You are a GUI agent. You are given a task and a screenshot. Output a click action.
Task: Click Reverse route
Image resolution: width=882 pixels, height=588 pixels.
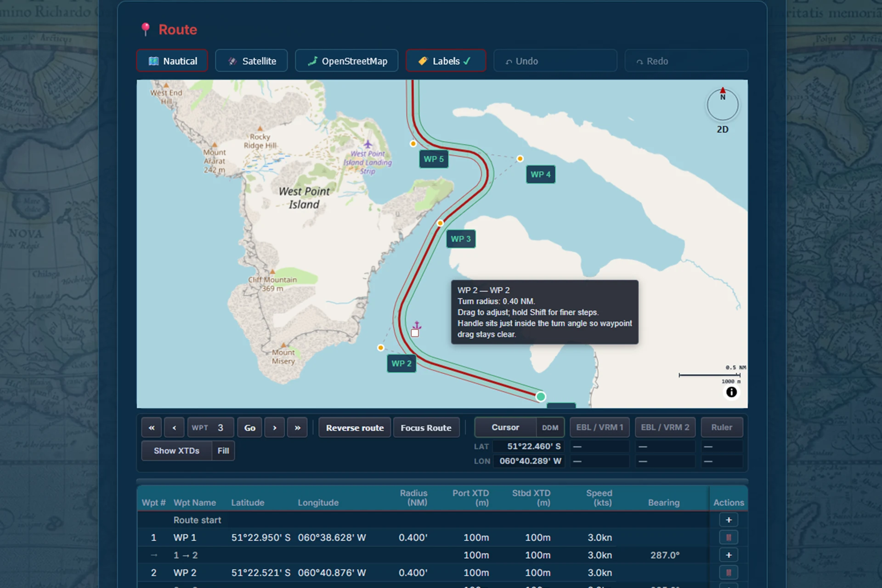(355, 428)
